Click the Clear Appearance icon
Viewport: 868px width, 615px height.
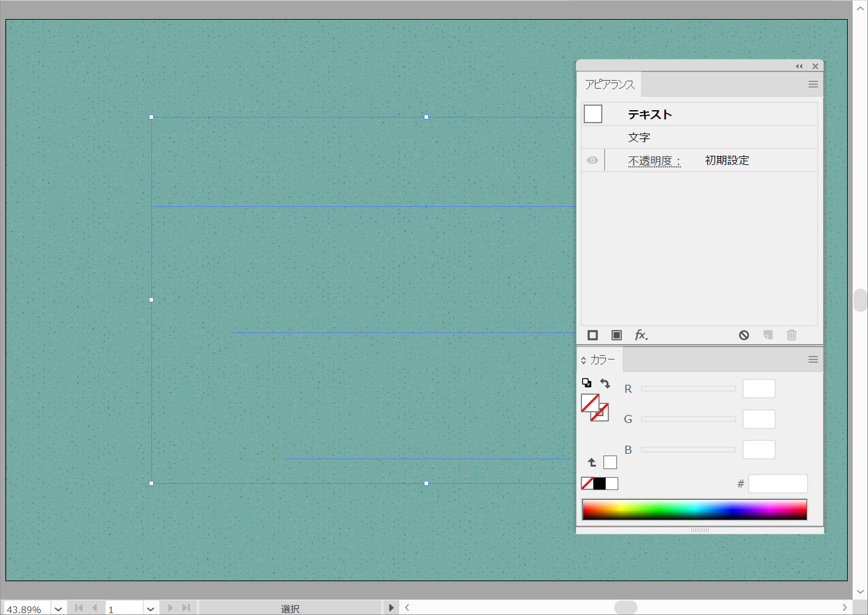[x=744, y=335]
